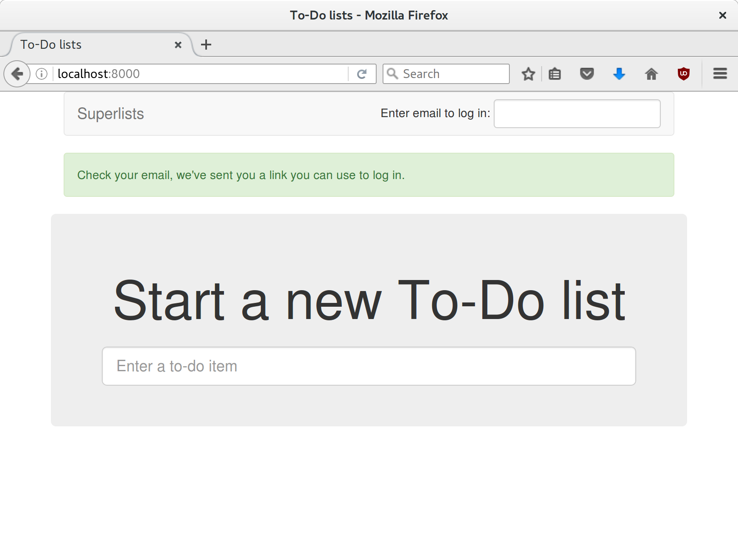The height and width of the screenshot is (560, 738).
Task: Click the Superlists brand link
Action: pyautogui.click(x=111, y=114)
